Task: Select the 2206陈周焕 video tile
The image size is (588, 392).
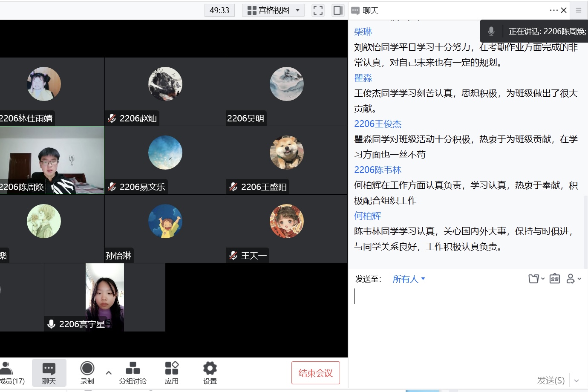Action: coord(52,160)
